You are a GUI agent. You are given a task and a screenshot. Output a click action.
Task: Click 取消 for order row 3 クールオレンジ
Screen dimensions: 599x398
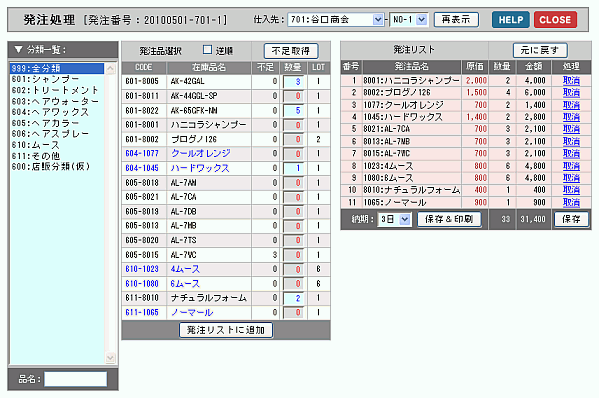click(x=571, y=105)
